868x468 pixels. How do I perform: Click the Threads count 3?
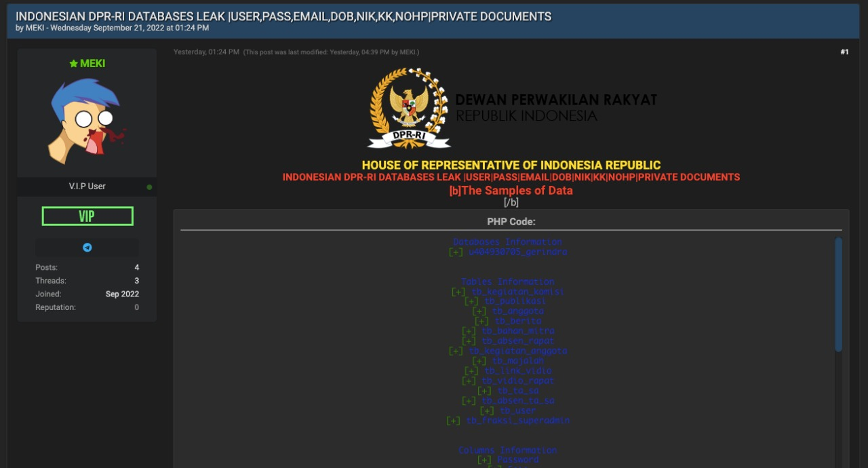136,281
